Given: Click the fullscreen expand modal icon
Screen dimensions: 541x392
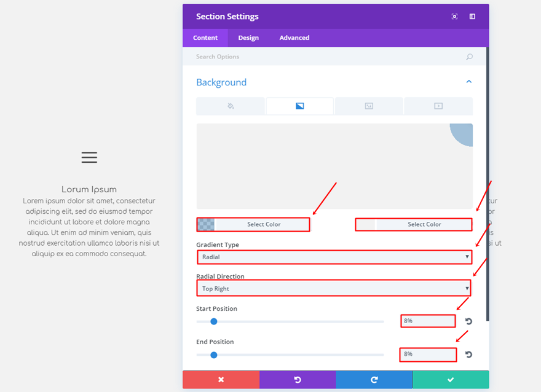Looking at the screenshot, I should 454,16.
